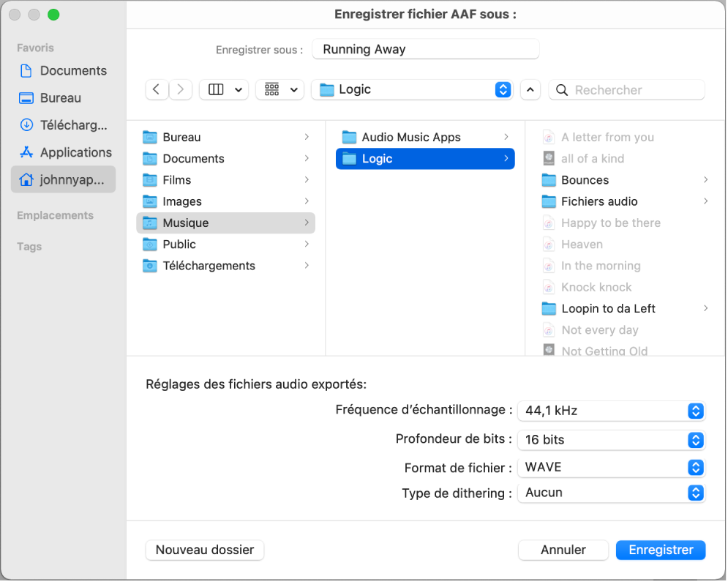
Task: Click the Nouveau dossier button
Action: pyautogui.click(x=204, y=550)
